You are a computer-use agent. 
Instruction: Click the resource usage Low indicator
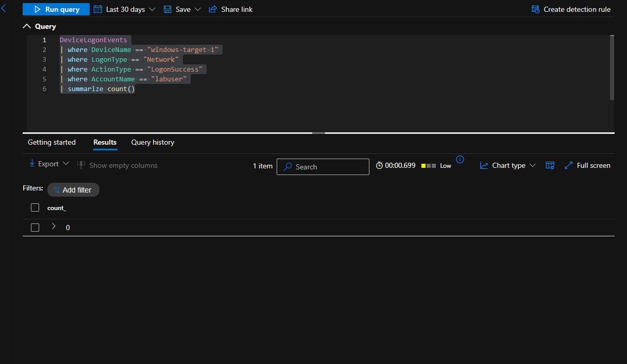(x=436, y=166)
